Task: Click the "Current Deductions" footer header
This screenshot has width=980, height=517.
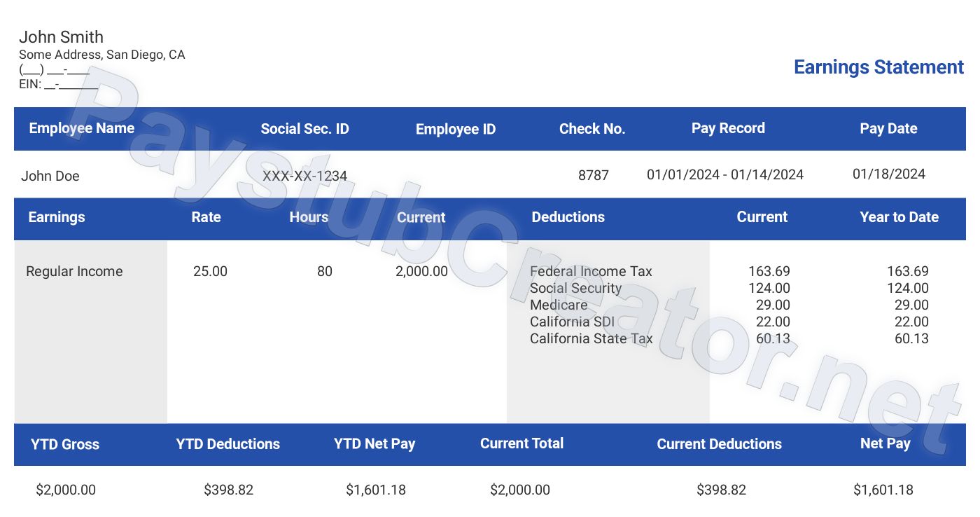Action: [x=719, y=444]
